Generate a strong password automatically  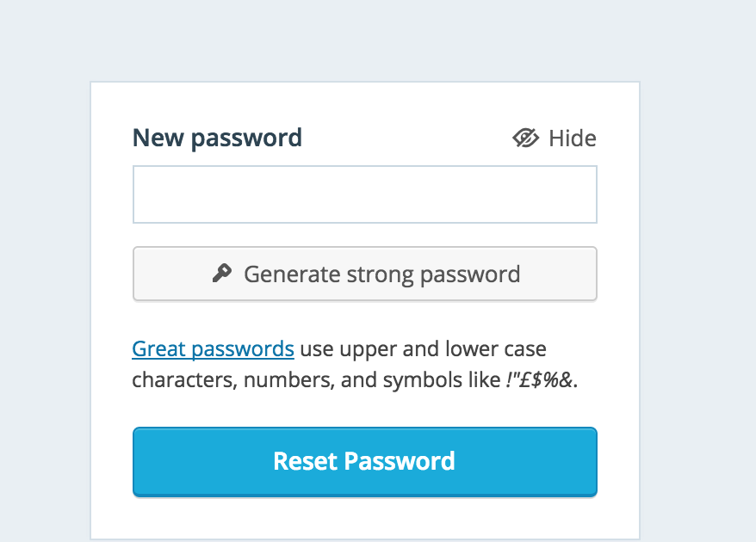click(365, 274)
